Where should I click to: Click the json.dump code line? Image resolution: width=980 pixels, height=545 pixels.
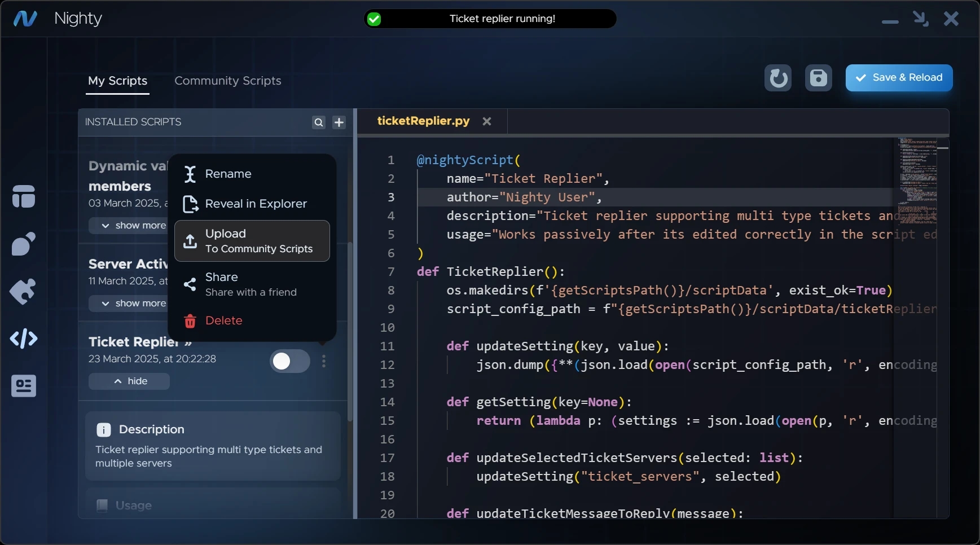pos(707,365)
